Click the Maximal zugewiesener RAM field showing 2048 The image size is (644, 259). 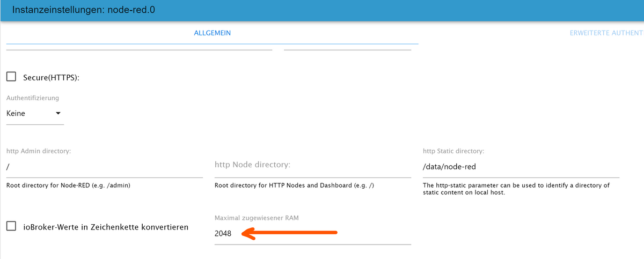click(x=313, y=234)
